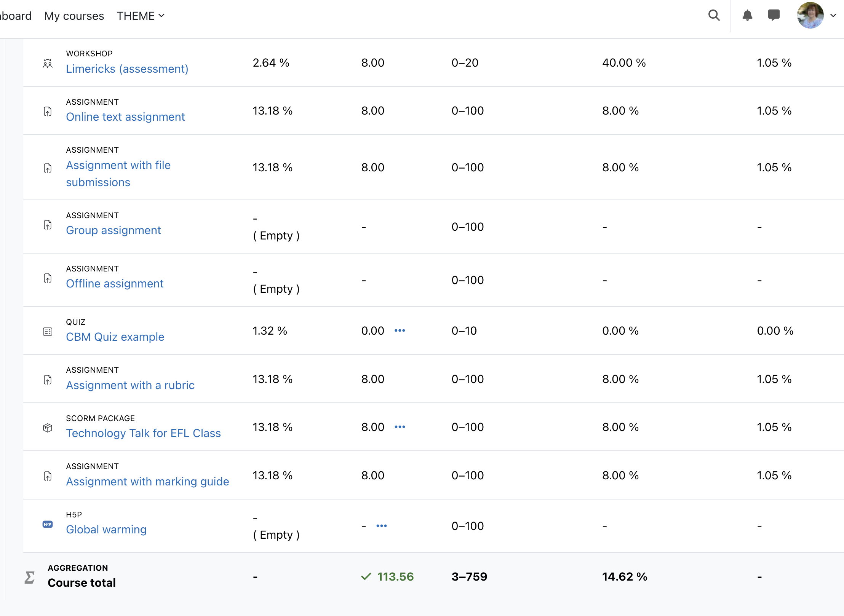The image size is (844, 616).
Task: Open the user menu arrow beside avatar
Action: [x=833, y=16]
